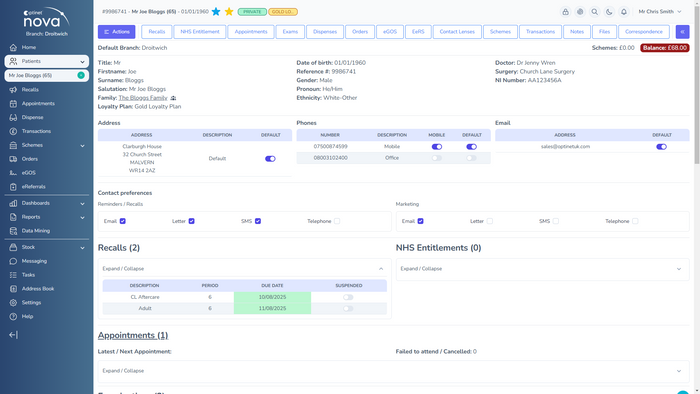The image size is (700, 394).
Task: Click the family group icon beside The Bloggs Family
Action: point(173,98)
